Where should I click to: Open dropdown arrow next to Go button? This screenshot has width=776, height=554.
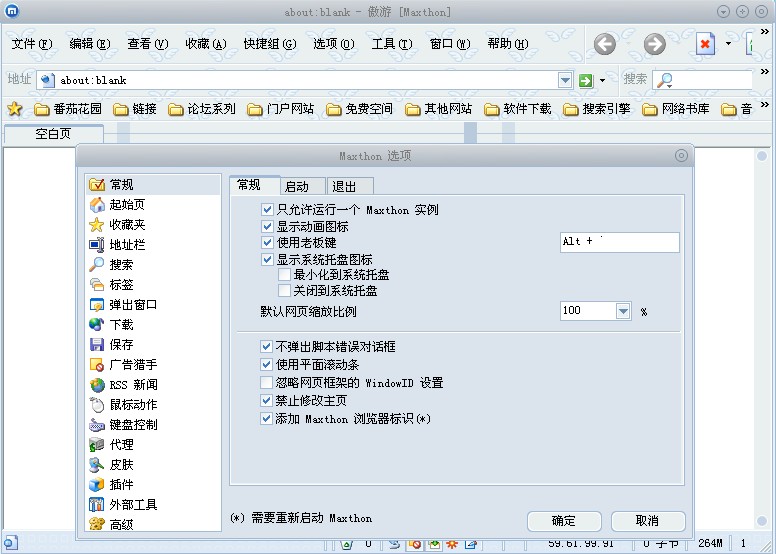coord(602,80)
